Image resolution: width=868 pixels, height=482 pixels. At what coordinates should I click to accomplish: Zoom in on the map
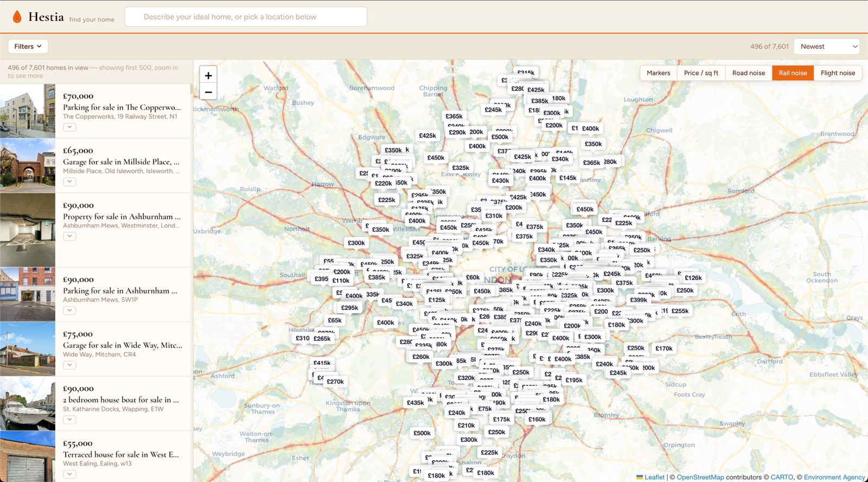208,75
